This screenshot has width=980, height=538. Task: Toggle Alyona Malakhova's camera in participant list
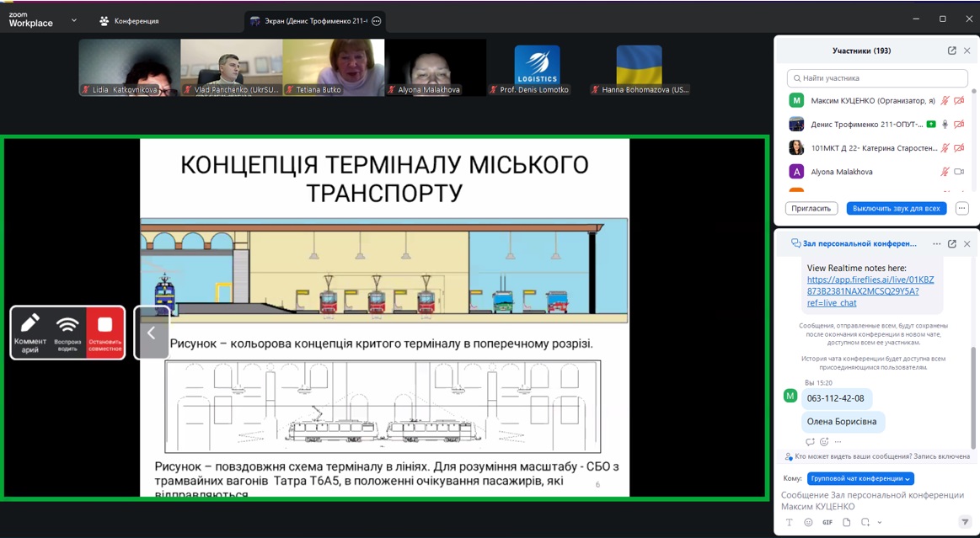pos(959,172)
